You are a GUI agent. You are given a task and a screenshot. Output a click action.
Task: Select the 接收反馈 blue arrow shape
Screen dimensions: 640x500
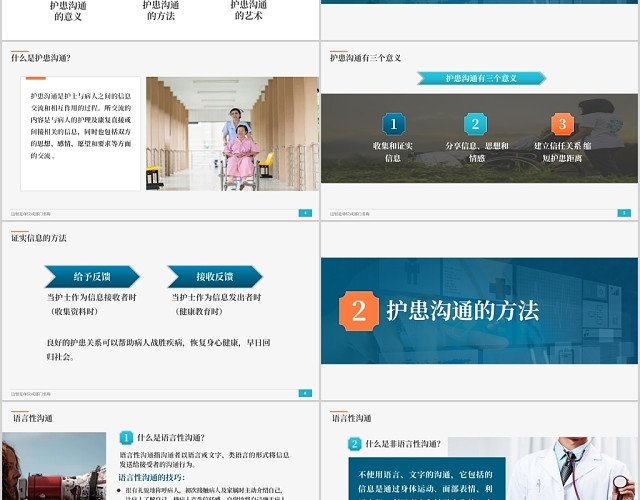[215, 276]
